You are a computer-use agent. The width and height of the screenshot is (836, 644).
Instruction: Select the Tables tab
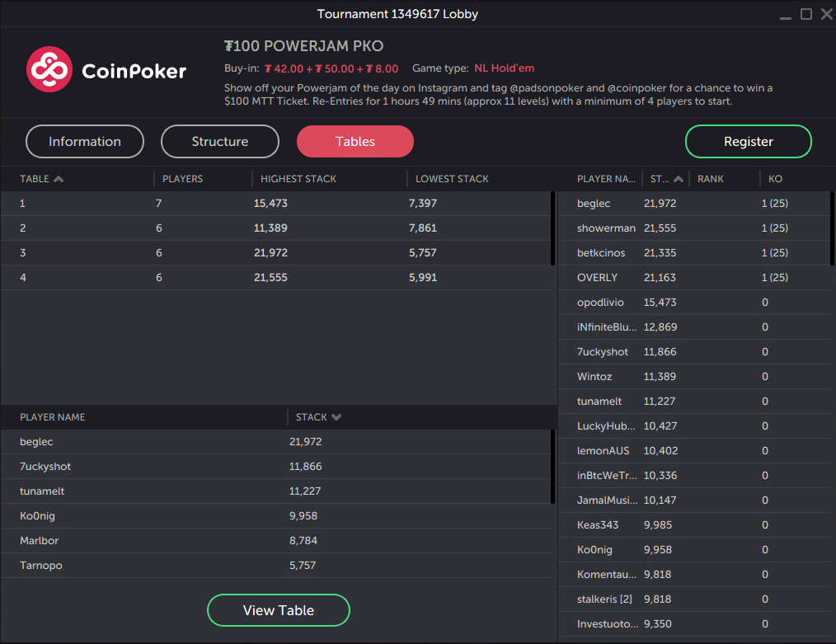(x=355, y=141)
